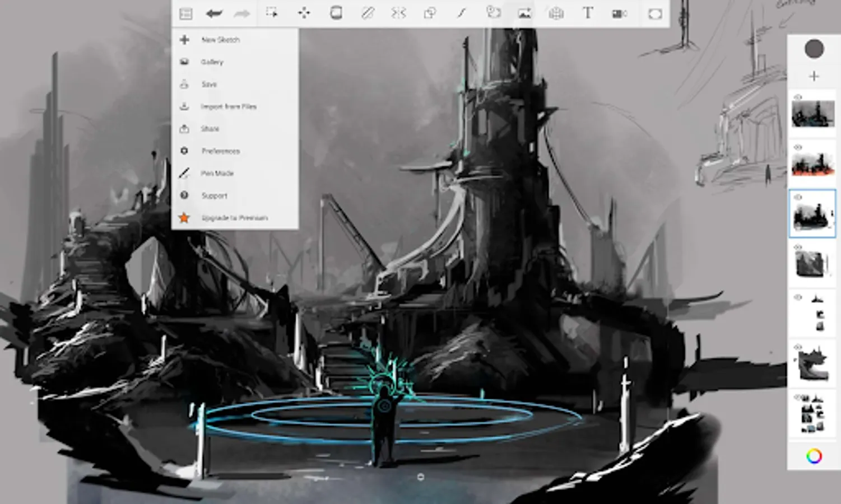The height and width of the screenshot is (504, 841).
Task: Open the Perspective guides tool
Action: (x=556, y=13)
